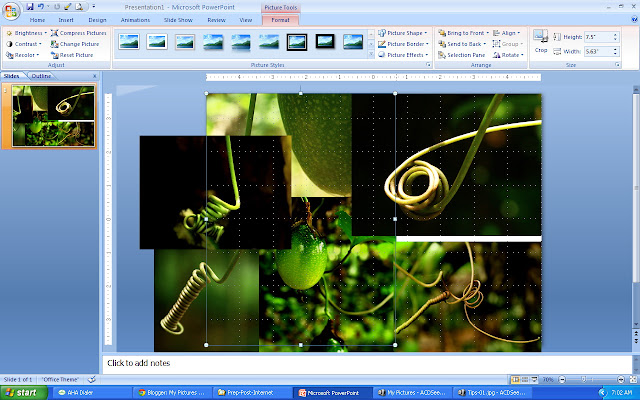This screenshot has height=400, width=640.
Task: Open Picture Styles dialog launcher
Action: 428,65
